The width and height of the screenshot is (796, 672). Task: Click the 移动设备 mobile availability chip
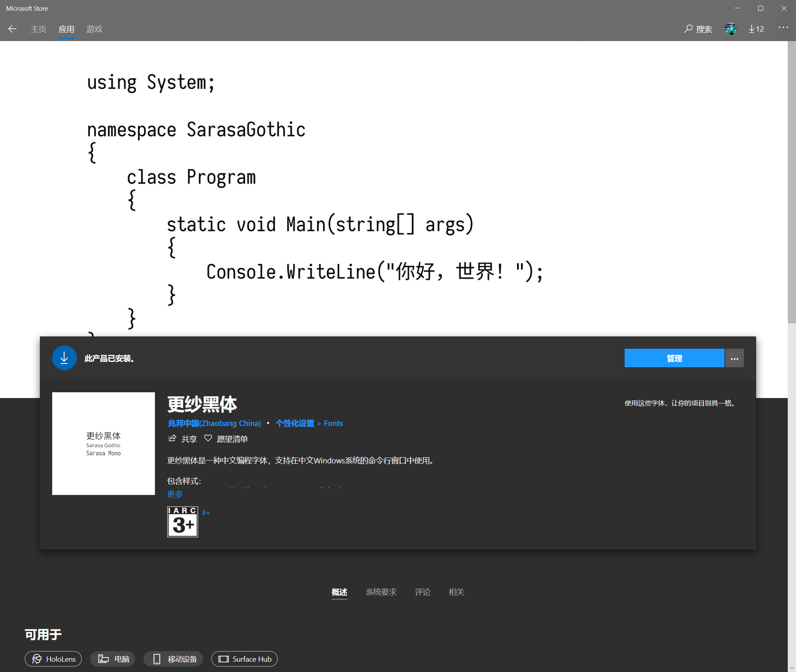173,659
